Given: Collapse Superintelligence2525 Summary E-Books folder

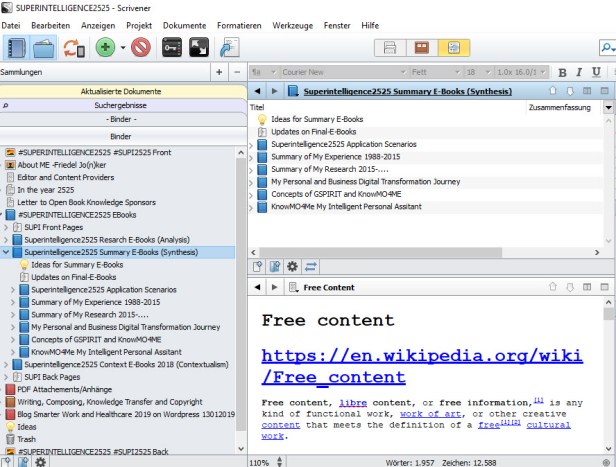Looking at the screenshot, I should point(6,253).
